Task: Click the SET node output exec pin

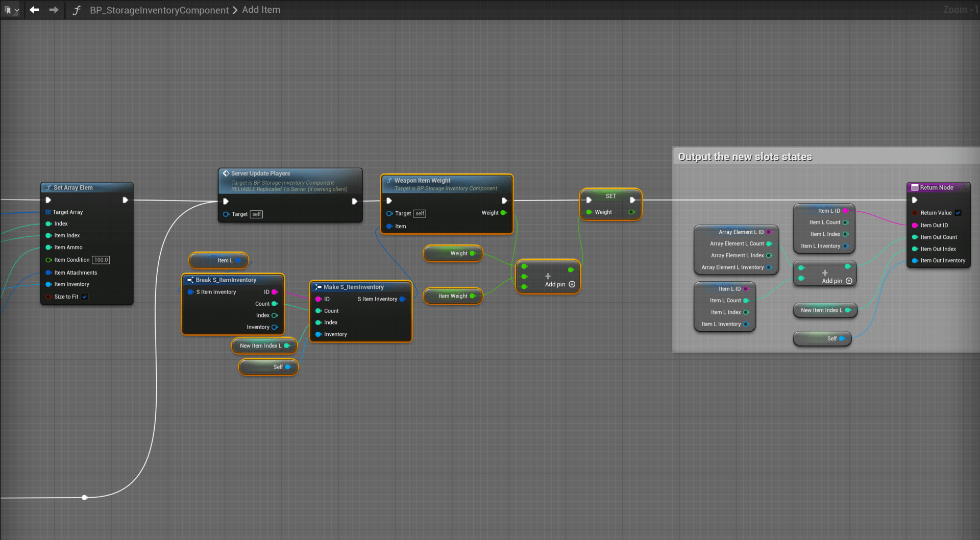Action: (x=632, y=200)
